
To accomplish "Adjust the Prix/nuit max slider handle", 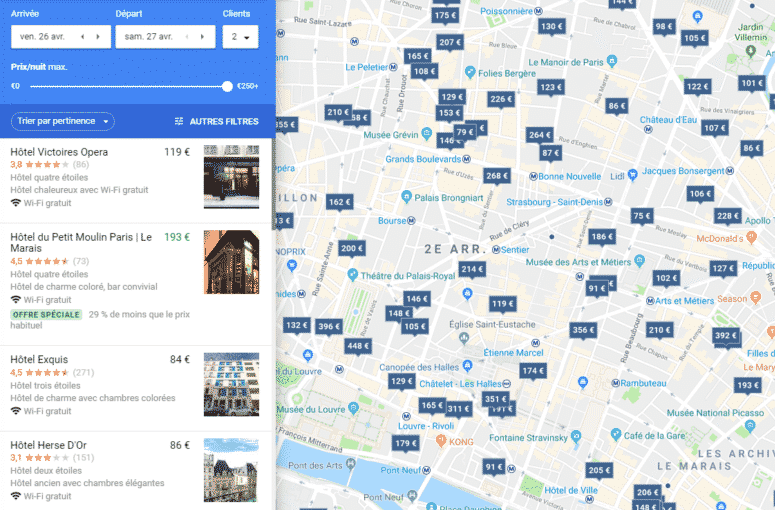I will coord(227,86).
